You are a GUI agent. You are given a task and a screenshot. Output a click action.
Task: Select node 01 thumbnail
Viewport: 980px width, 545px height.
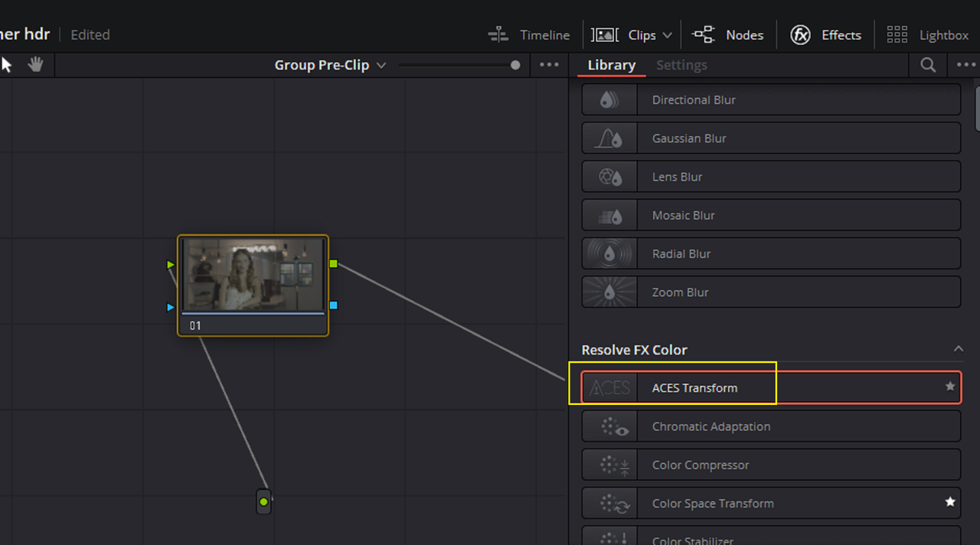253,275
